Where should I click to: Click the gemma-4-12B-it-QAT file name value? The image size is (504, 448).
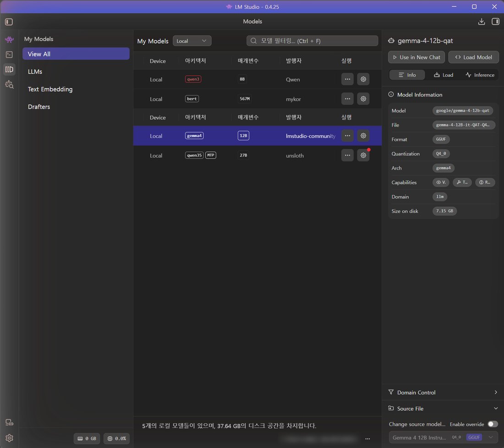pos(464,125)
